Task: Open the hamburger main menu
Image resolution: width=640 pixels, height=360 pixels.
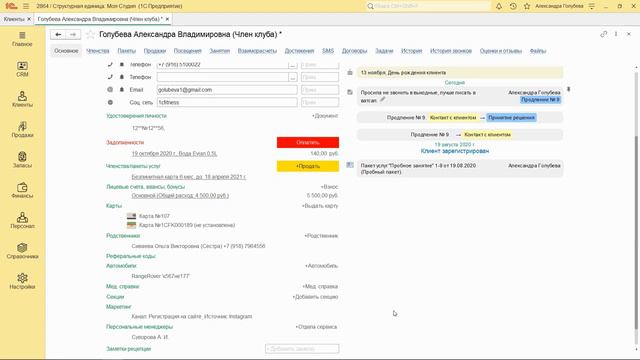Action: [26, 6]
